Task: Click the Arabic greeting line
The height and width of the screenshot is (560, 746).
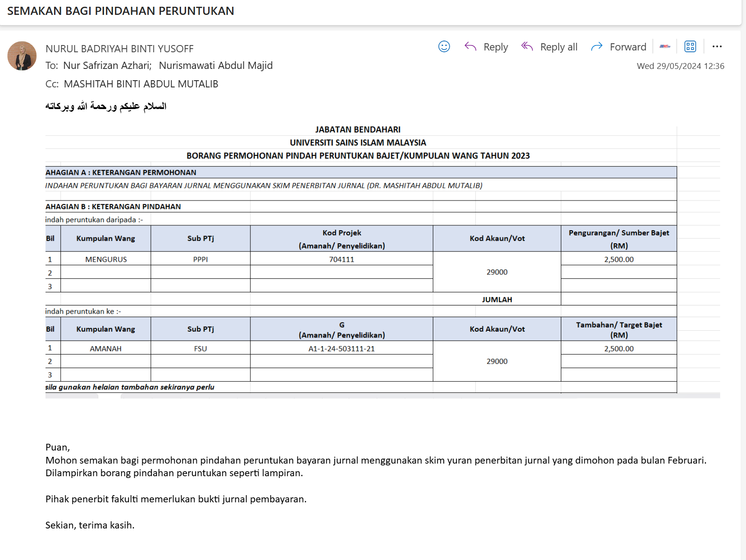Action: [106, 106]
